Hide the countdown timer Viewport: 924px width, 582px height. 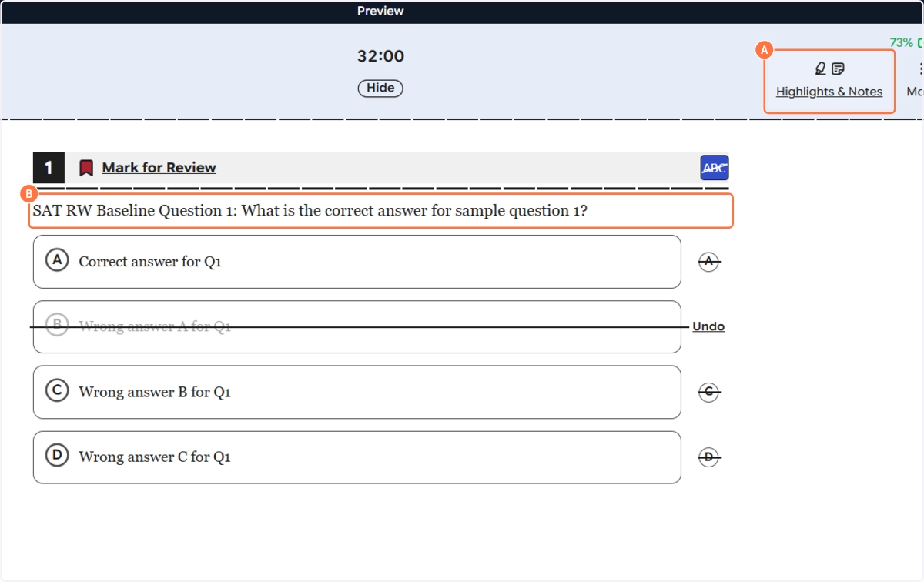click(380, 88)
